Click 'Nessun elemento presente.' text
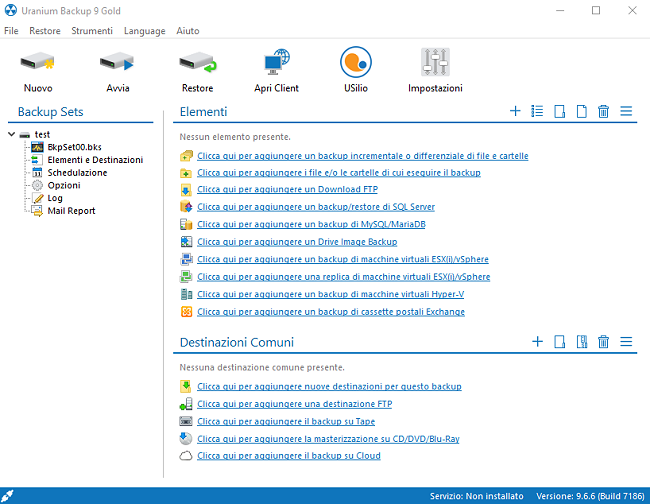 [235, 137]
